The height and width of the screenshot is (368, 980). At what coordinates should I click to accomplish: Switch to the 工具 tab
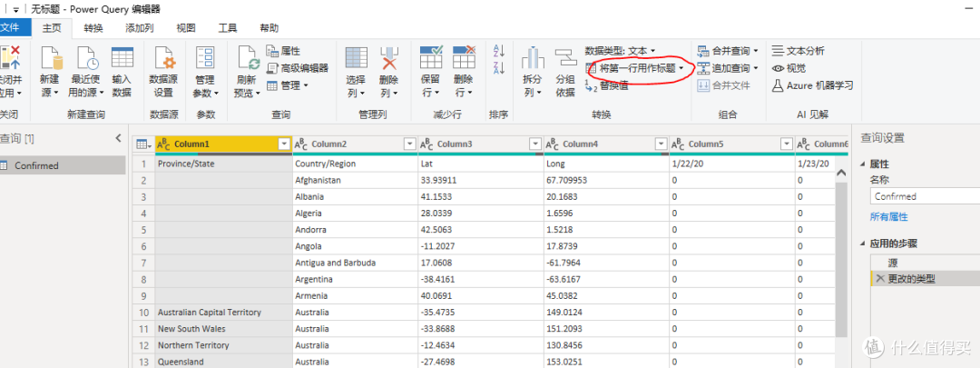(228, 27)
